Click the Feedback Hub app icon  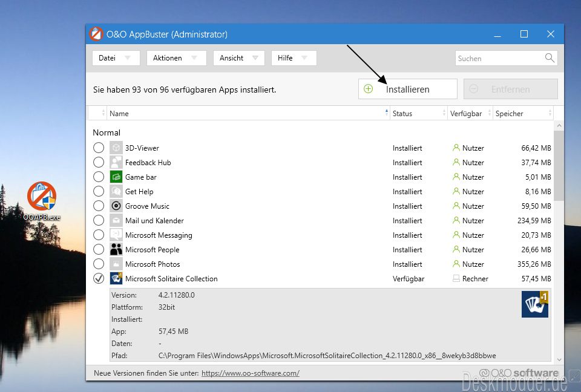(116, 162)
